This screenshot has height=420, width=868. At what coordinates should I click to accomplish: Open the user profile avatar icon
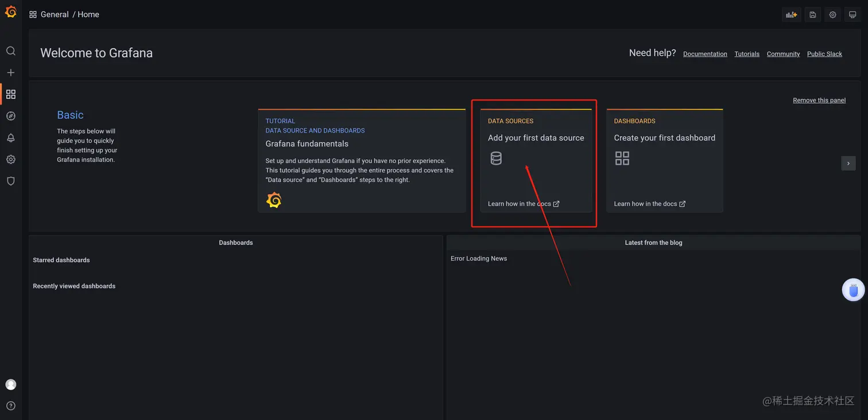tap(11, 384)
